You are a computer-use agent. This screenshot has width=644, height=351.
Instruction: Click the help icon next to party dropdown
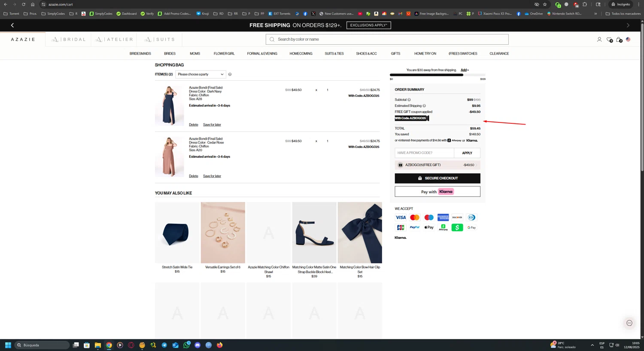tap(230, 74)
